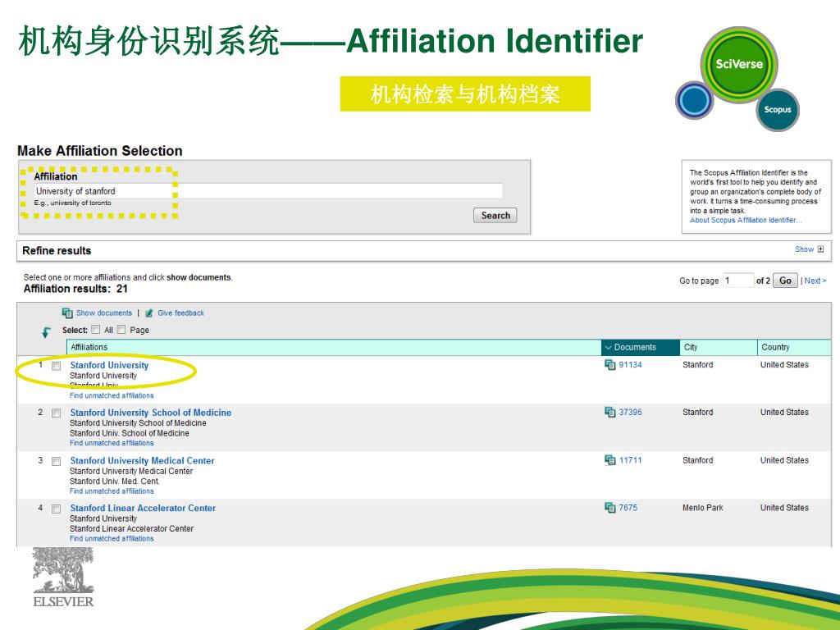Open the Stanford University affiliation link

coord(109,365)
